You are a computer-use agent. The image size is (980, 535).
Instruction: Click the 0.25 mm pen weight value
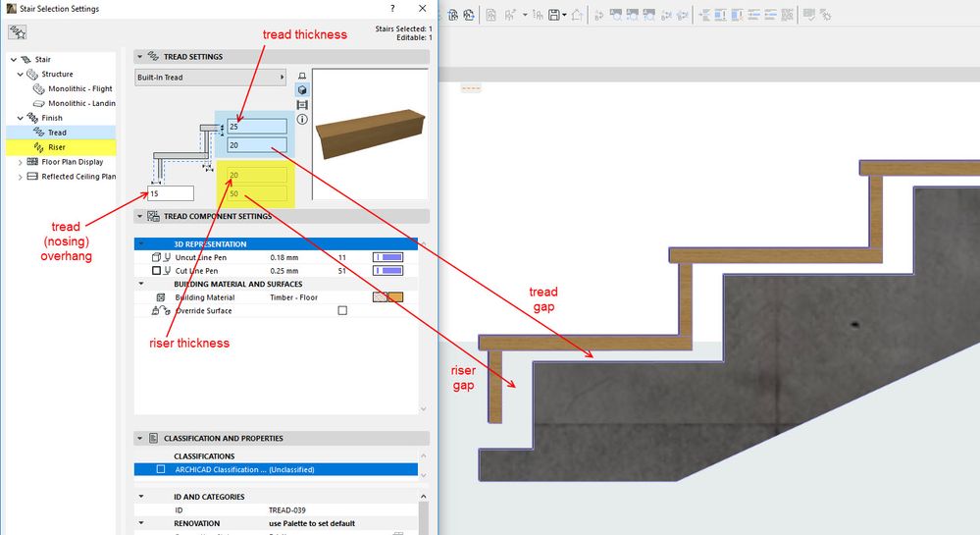284,270
